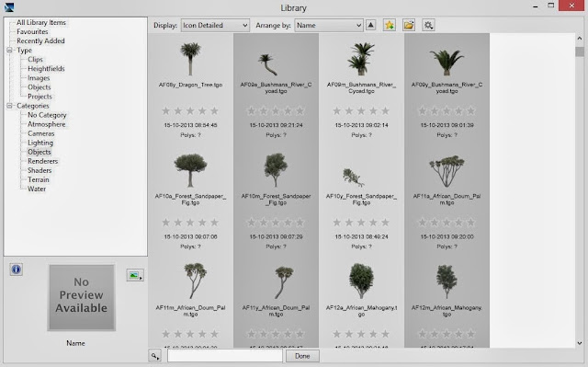The height and width of the screenshot is (367, 588).
Task: Collapse the Type tree node
Action: [x=10, y=50]
